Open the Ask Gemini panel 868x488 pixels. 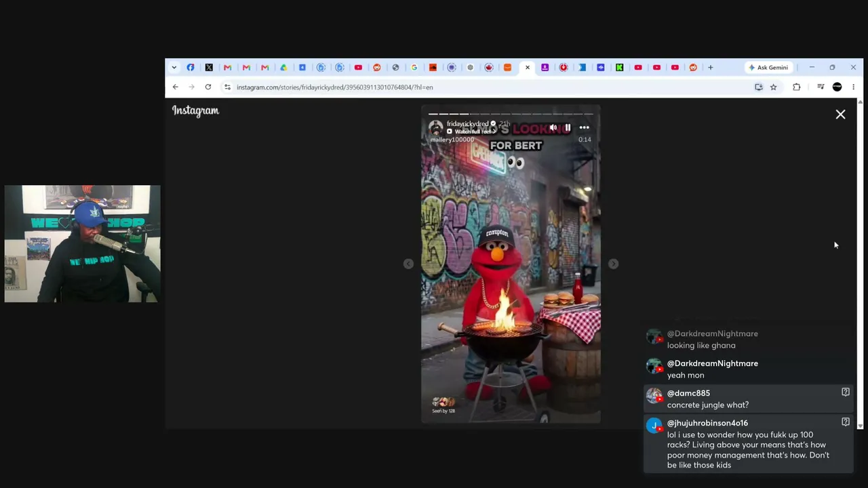tap(768, 67)
